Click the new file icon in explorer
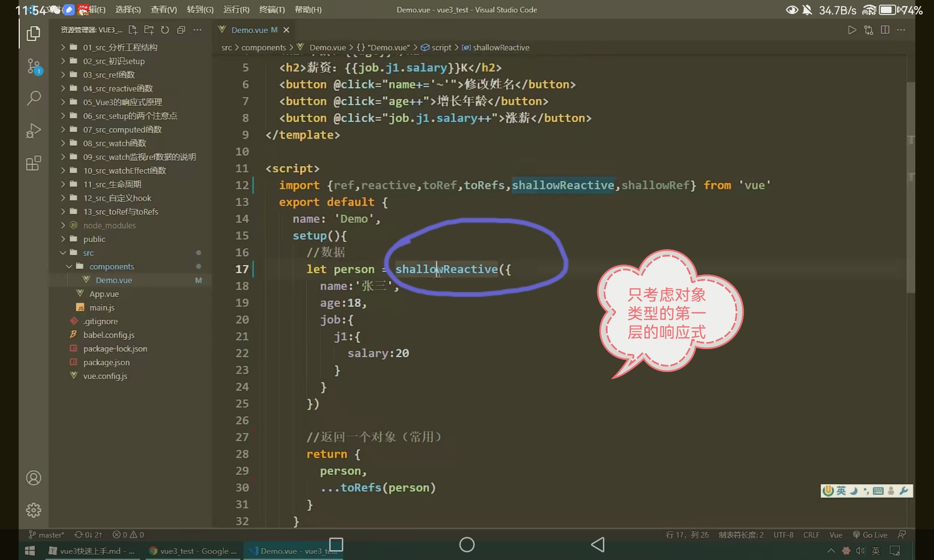The height and width of the screenshot is (560, 934). (x=133, y=30)
